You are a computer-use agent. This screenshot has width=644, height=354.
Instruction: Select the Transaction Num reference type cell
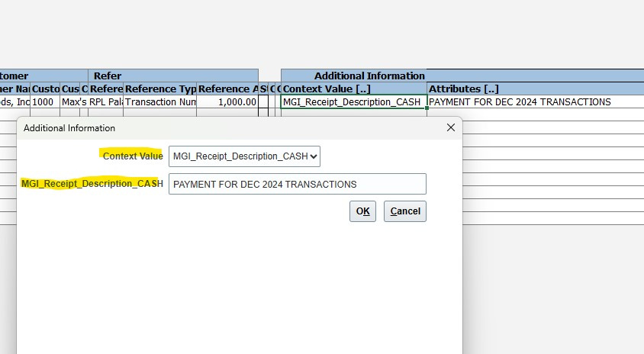coord(160,101)
